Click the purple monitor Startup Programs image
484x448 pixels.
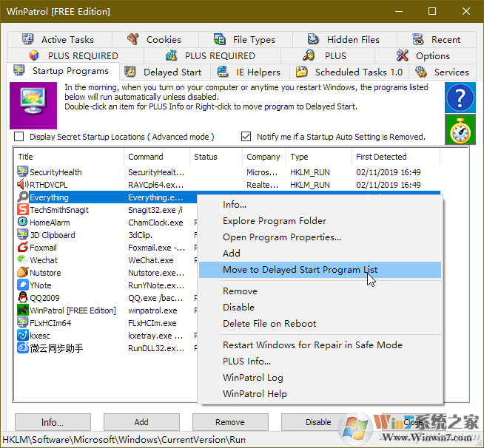click(x=33, y=106)
